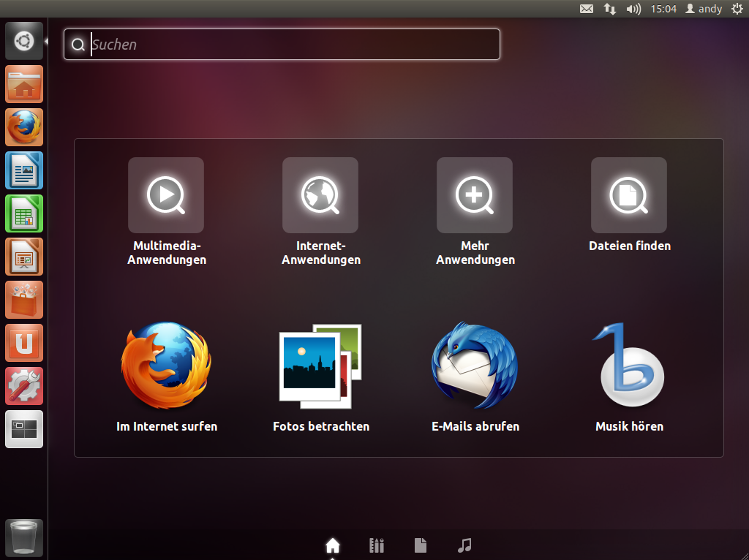Screen dimensions: 749x560
Task: Start LibreOffice Impress from the launcher
Action: click(x=24, y=257)
